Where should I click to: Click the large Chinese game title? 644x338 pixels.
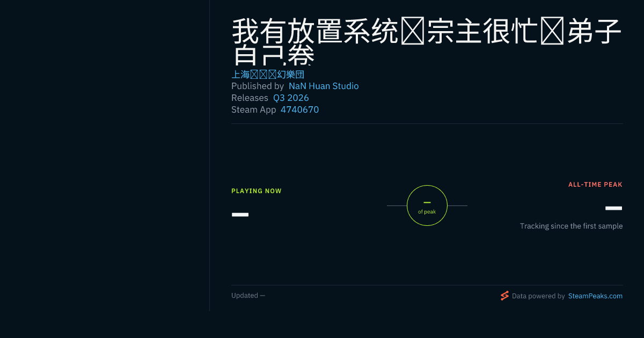(427, 42)
